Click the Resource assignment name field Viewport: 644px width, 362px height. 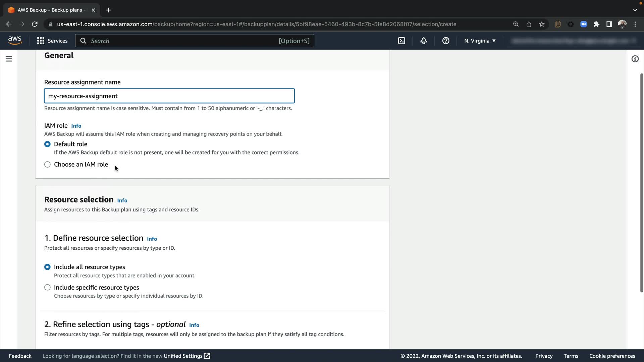tap(169, 96)
